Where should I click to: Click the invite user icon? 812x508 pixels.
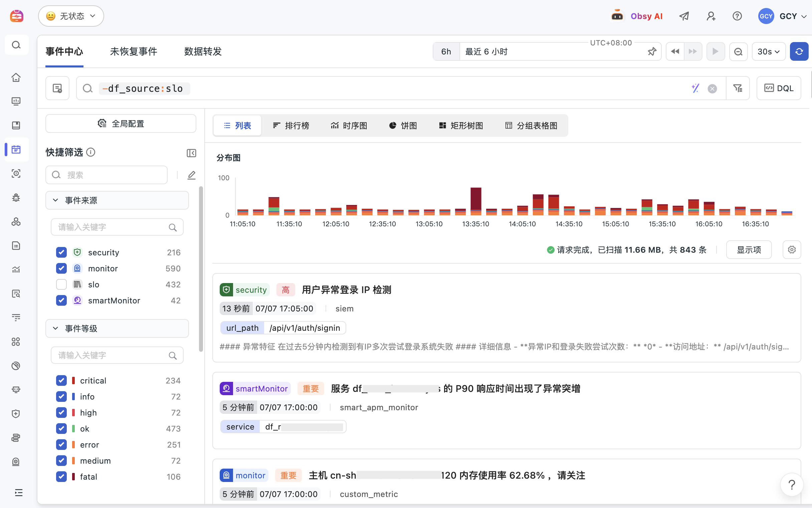point(711,16)
